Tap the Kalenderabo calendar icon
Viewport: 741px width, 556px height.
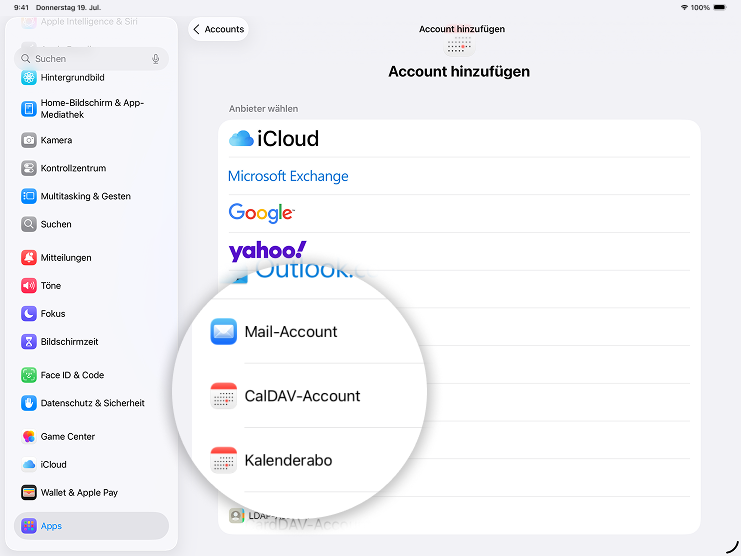pyautogui.click(x=224, y=460)
